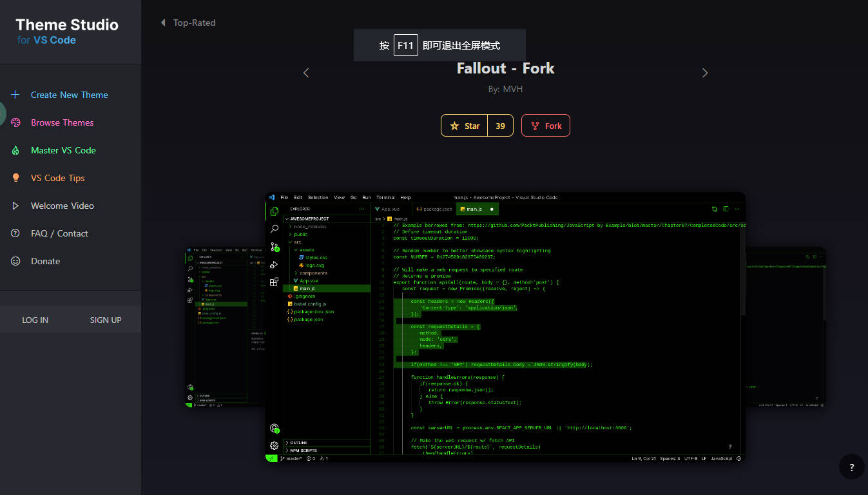Screen dimensions: 868x495
Task: Expand NPM SCRIPTS section
Action: point(327,451)
